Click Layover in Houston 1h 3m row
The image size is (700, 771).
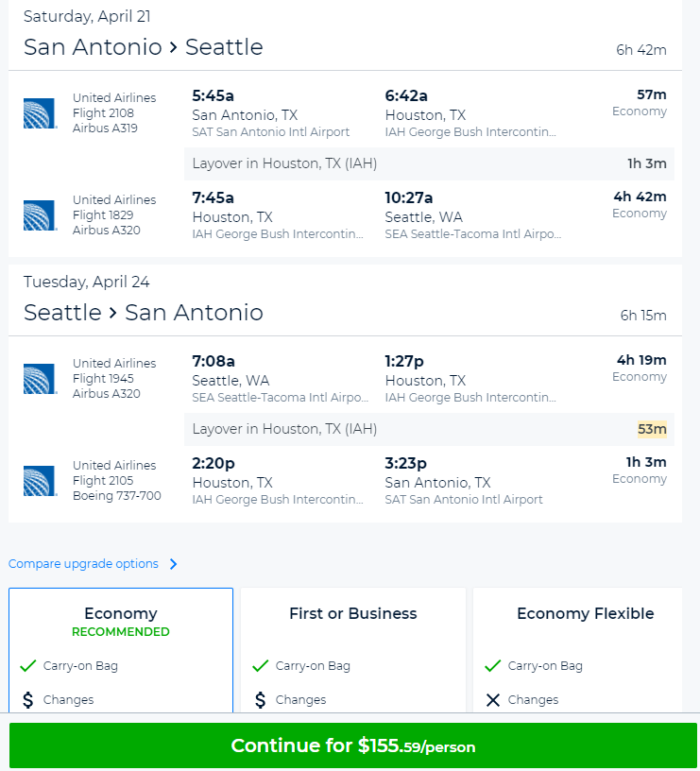429,163
